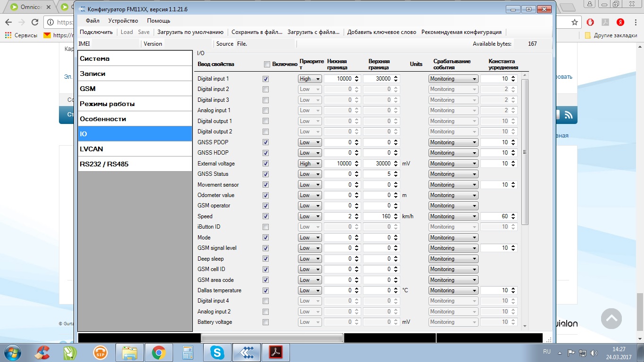Image resolution: width=644 pixels, height=362 pixels.
Task: Open the Файл menu
Action: pos(92,21)
